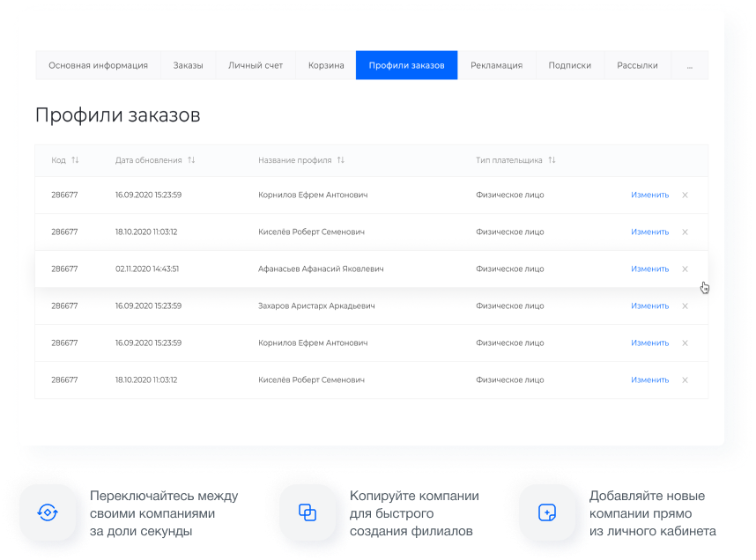Sort the table by Код column arrows

point(75,160)
